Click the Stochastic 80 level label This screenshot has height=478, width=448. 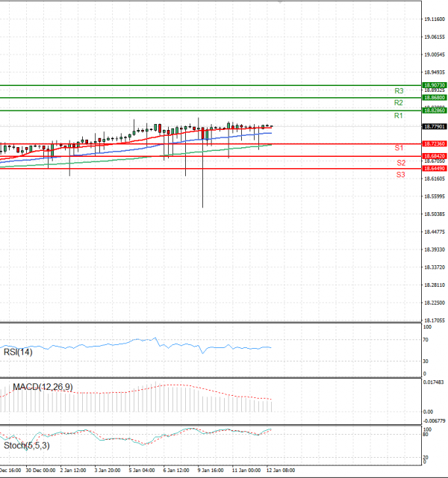[x=426, y=434]
